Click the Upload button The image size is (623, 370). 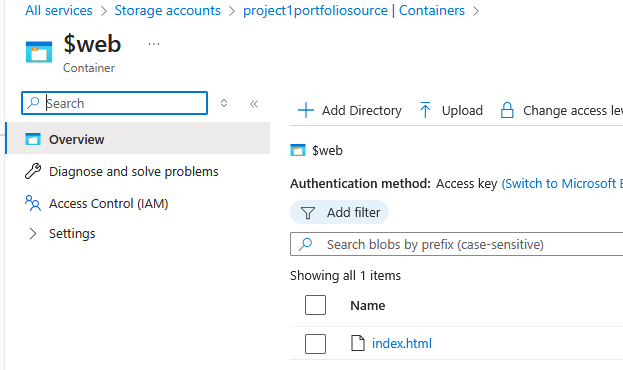point(451,110)
